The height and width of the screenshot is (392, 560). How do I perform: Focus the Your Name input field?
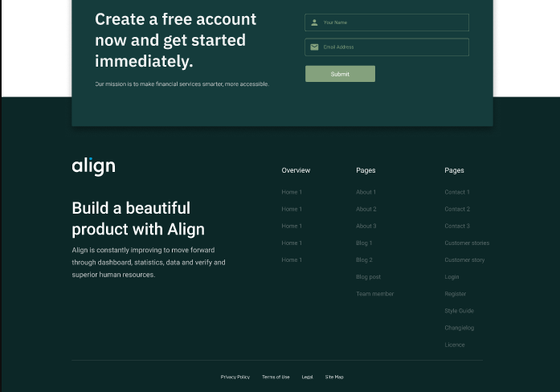click(x=386, y=22)
